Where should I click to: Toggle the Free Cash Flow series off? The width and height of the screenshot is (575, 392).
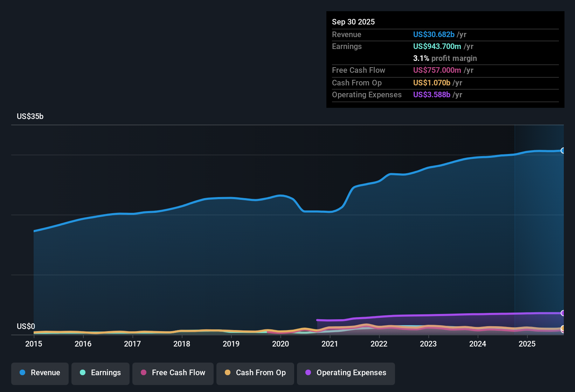point(173,373)
